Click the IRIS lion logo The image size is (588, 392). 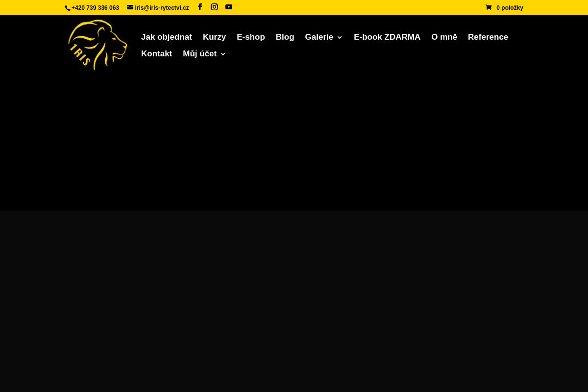[x=98, y=45]
